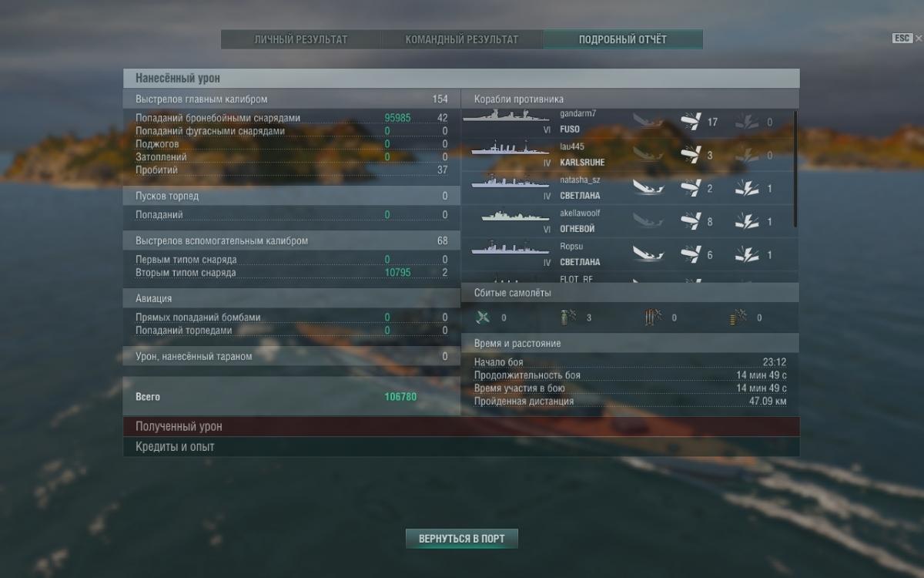The image size is (924, 578).
Task: Click the Вернуться в порт button
Action: 462,539
